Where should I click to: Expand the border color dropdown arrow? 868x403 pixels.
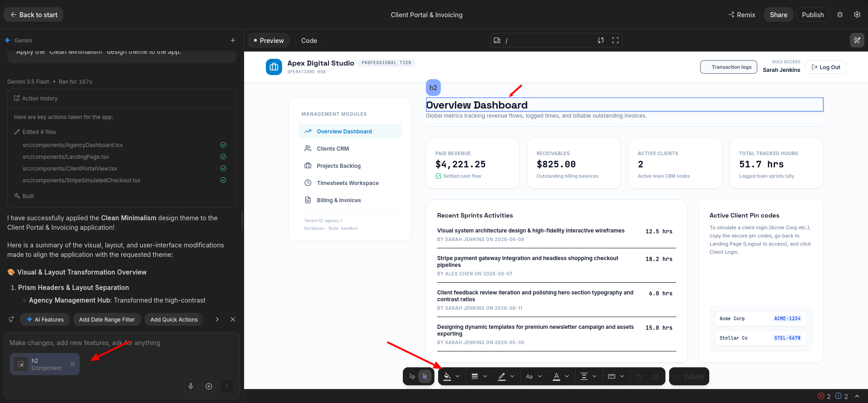(x=512, y=376)
